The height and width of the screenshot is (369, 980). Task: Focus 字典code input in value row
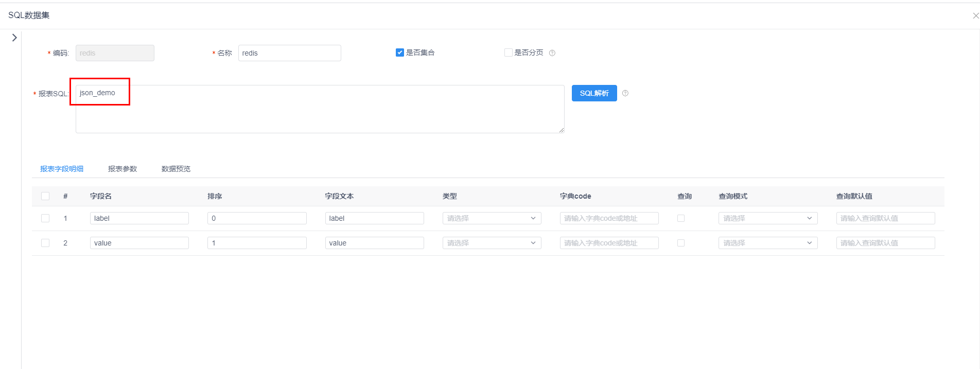coord(609,243)
